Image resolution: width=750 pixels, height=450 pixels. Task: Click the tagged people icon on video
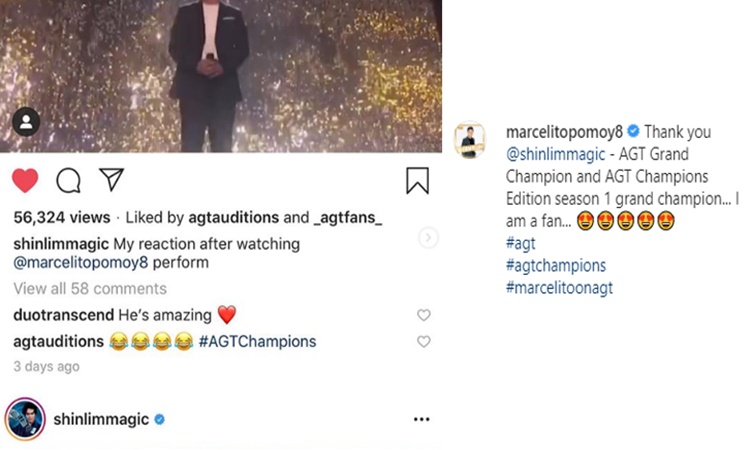coord(27,123)
